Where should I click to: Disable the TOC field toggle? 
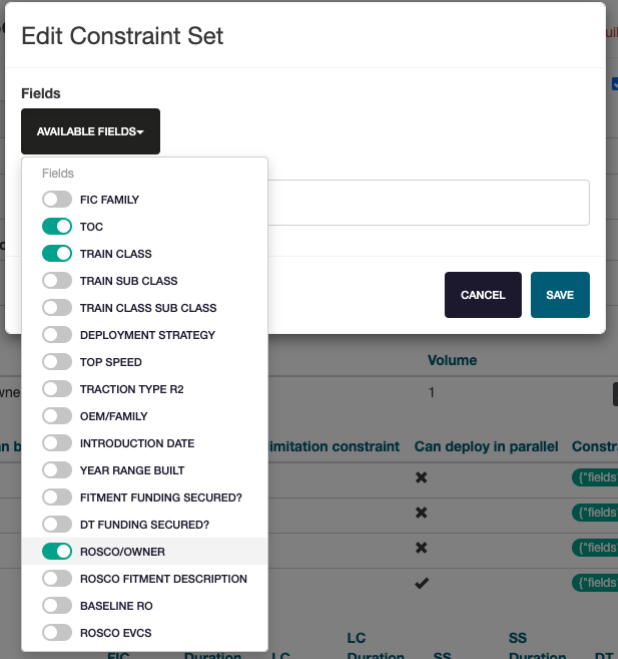[57, 227]
